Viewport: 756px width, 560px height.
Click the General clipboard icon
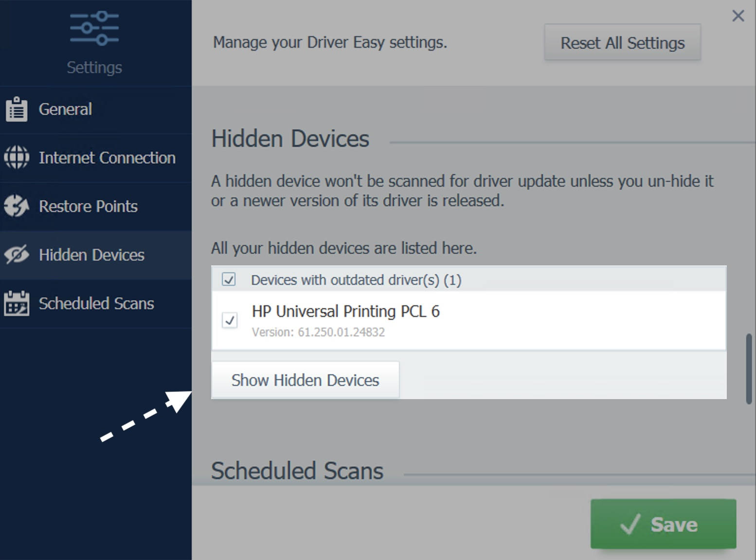click(16, 109)
